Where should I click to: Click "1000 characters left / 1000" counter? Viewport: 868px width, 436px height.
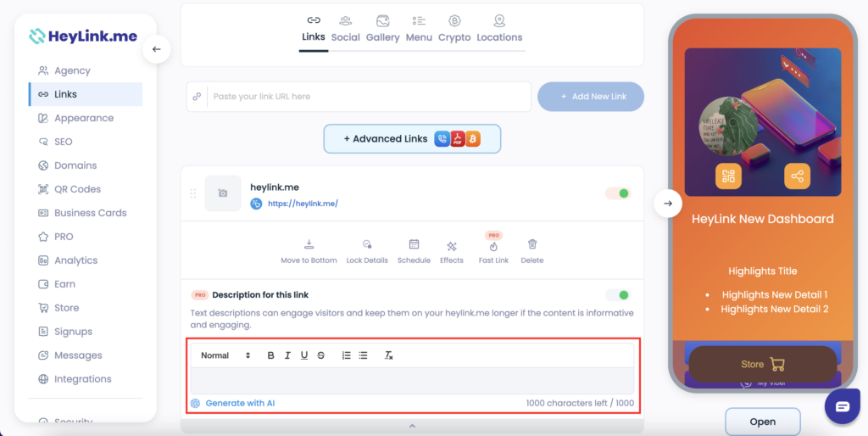tap(580, 403)
